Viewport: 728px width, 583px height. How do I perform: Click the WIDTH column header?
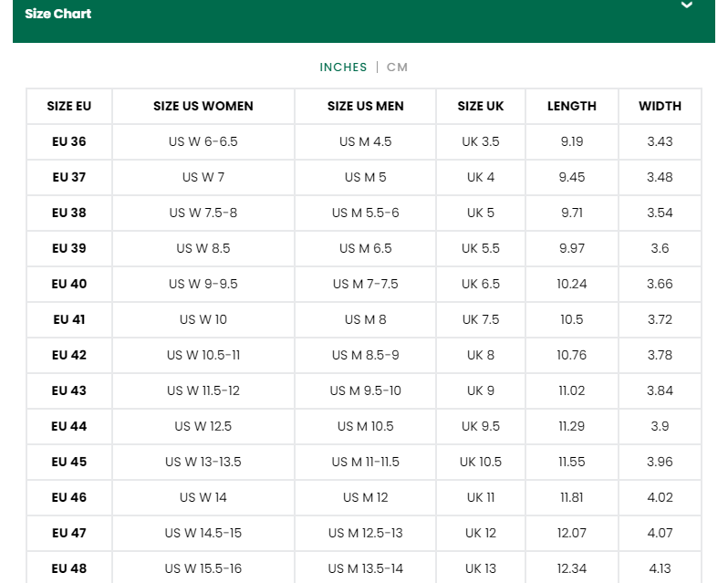coord(660,106)
